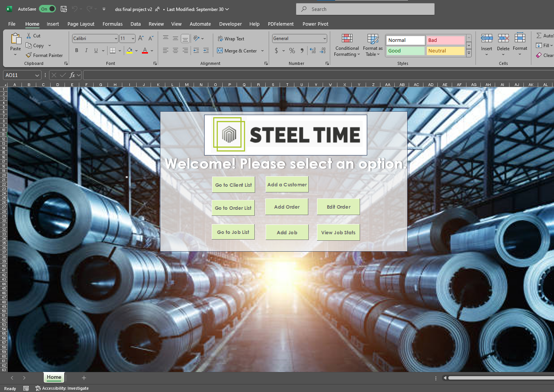554x392 pixels.
Task: Click Accessibility: Investigate in status bar
Action: [x=62, y=388]
